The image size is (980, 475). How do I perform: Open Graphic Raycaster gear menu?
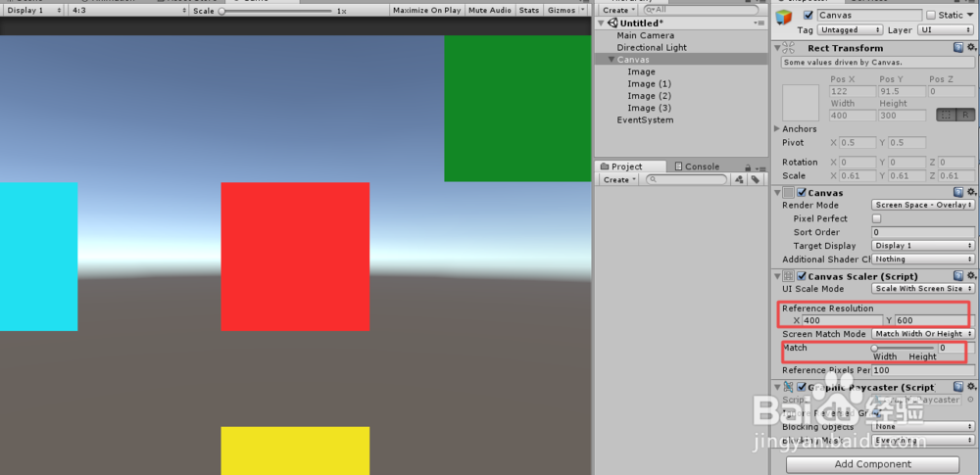[970, 388]
